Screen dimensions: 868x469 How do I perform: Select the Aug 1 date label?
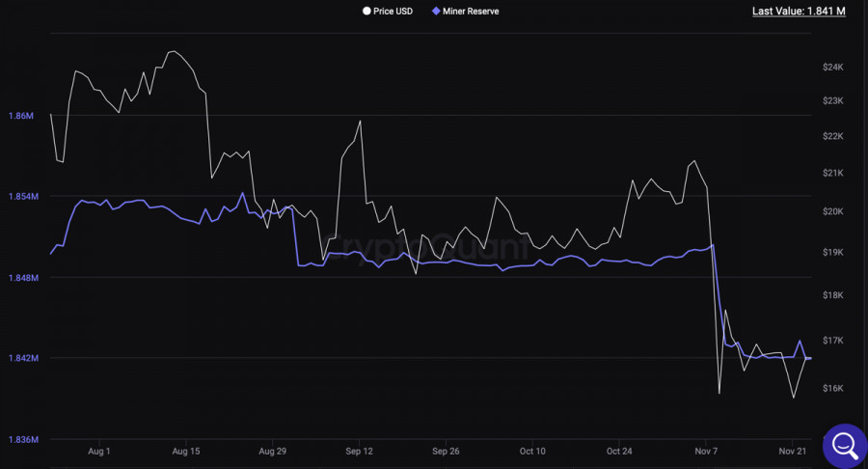(x=99, y=451)
